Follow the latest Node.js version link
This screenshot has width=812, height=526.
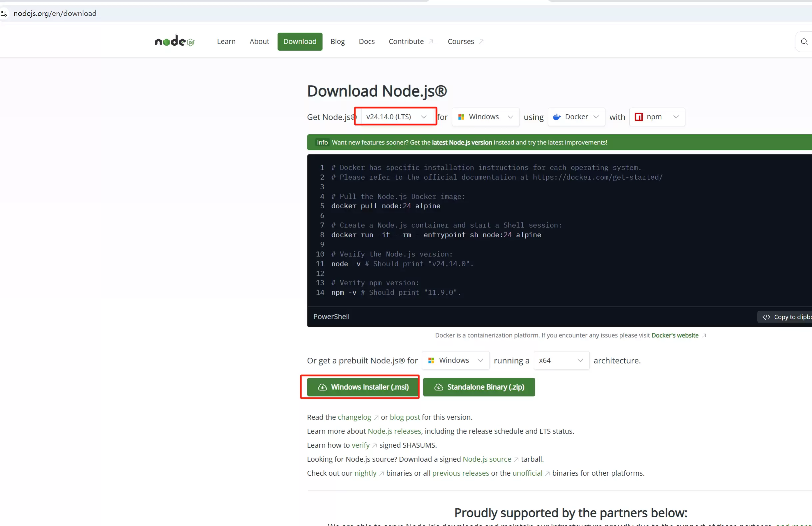click(x=461, y=143)
